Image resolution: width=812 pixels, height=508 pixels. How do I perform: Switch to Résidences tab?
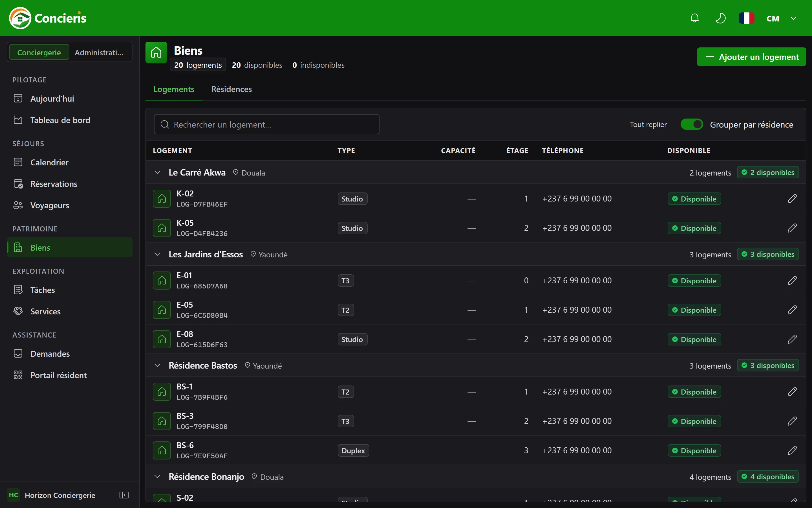[x=231, y=89]
